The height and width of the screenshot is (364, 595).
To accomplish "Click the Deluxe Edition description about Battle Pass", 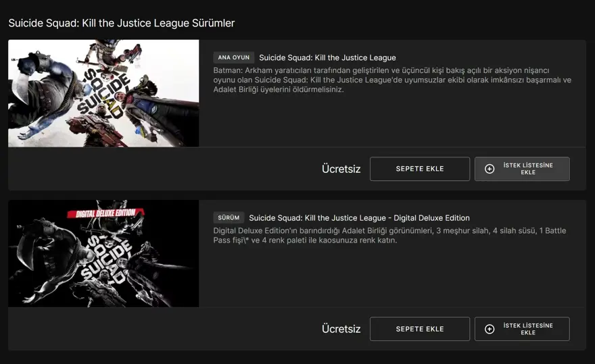I will point(389,235).
